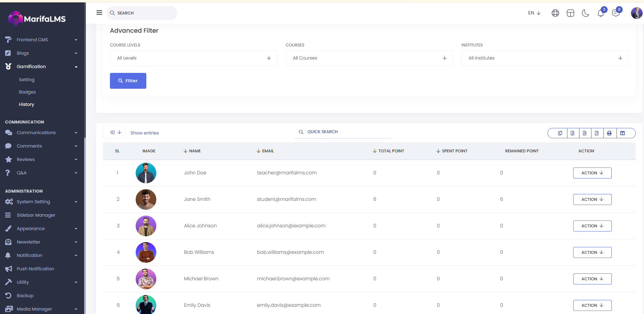Sort table by Total Point column
The image size is (644, 314).
pyautogui.click(x=391, y=151)
